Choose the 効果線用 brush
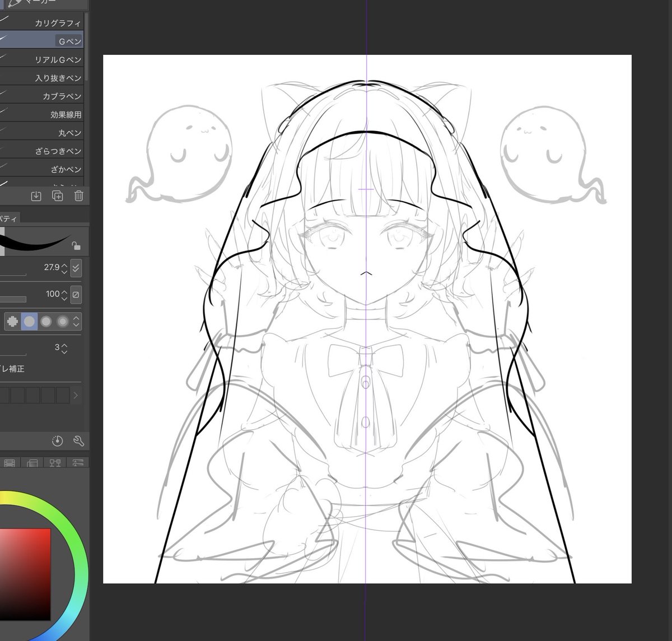The width and height of the screenshot is (672, 641). click(x=41, y=114)
